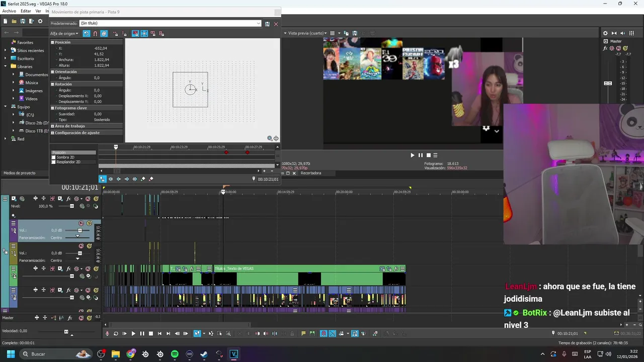Click the move pan tool in the motion workspace
The width and height of the screenshot is (644, 362).
pyautogui.click(x=276, y=138)
